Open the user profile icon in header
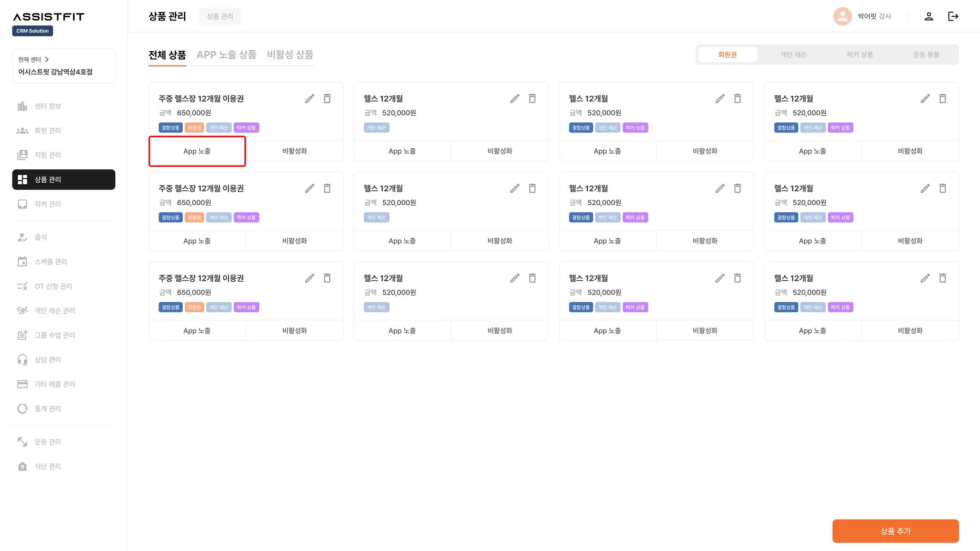The image size is (980, 551). [928, 16]
